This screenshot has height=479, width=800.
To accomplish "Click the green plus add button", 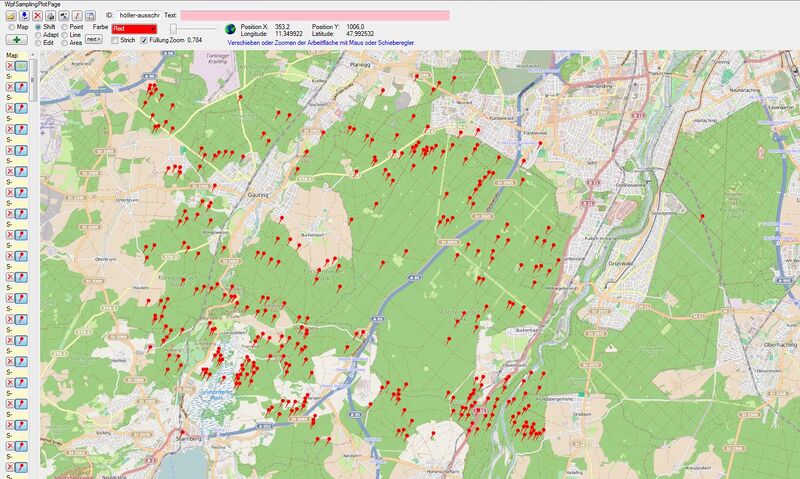I will [x=16, y=39].
